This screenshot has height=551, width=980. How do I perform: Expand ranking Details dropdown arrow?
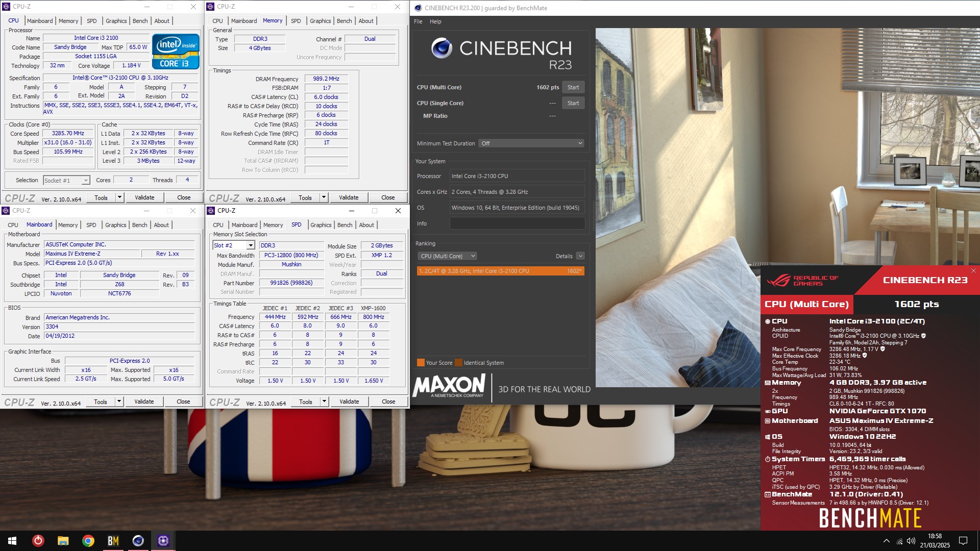pyautogui.click(x=580, y=256)
